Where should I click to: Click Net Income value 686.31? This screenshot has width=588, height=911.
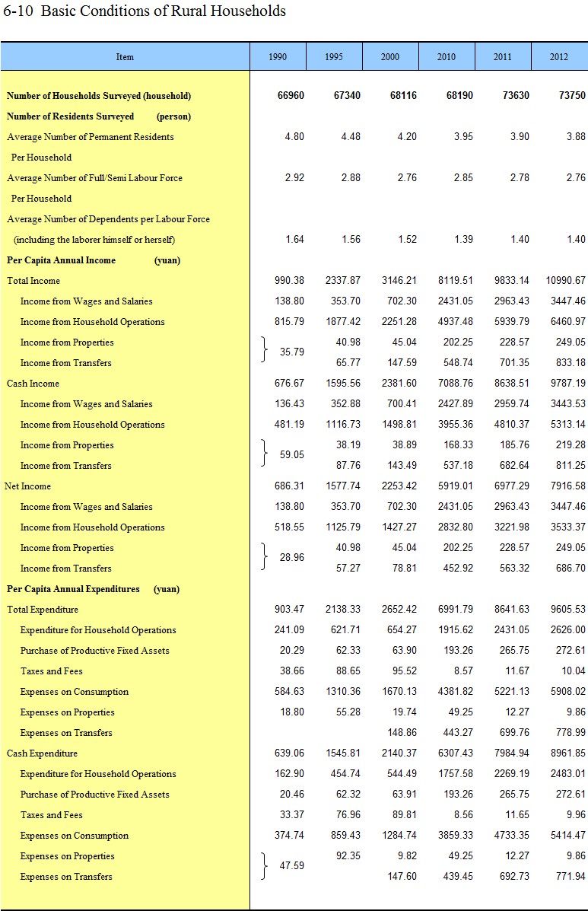289,486
